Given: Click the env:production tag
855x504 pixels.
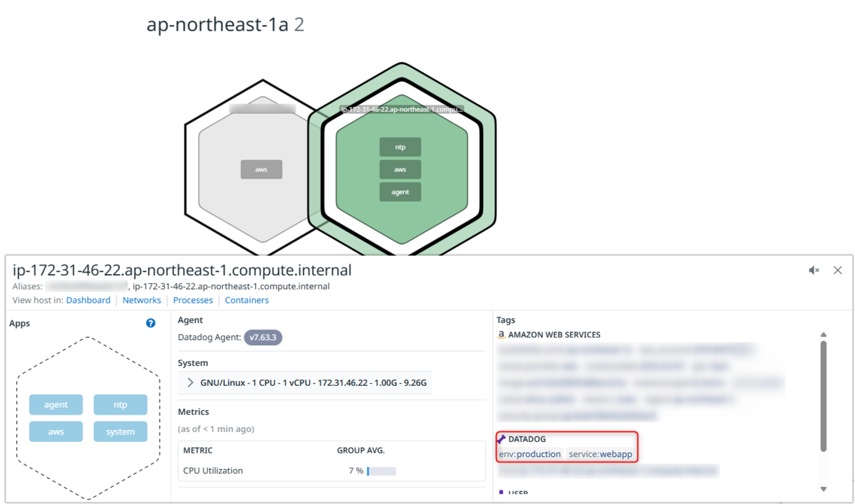Looking at the screenshot, I should (x=530, y=454).
